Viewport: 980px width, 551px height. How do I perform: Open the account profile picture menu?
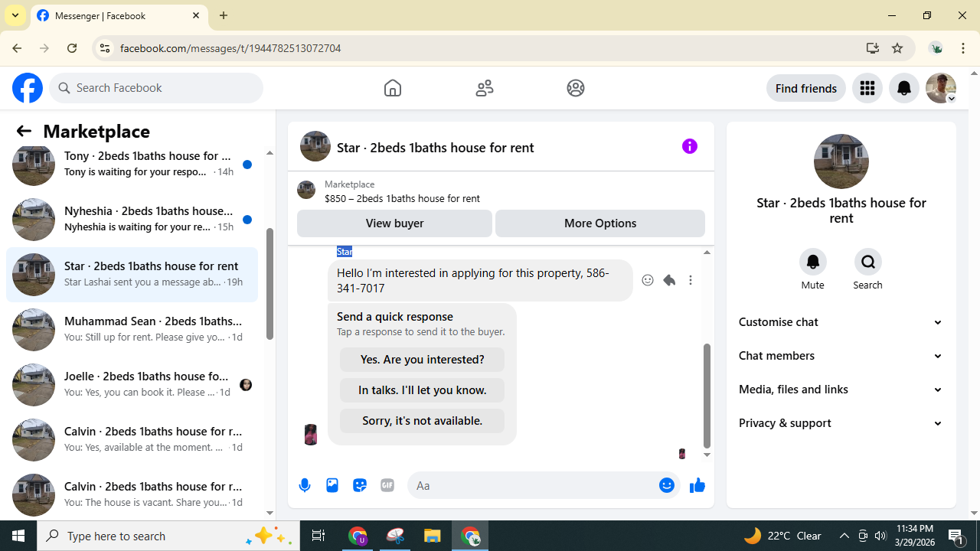point(941,88)
